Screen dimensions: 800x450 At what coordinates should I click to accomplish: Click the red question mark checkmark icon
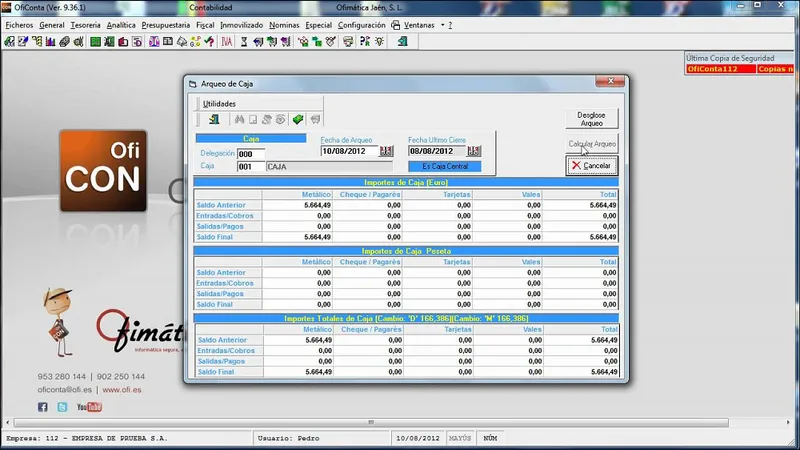point(210,41)
